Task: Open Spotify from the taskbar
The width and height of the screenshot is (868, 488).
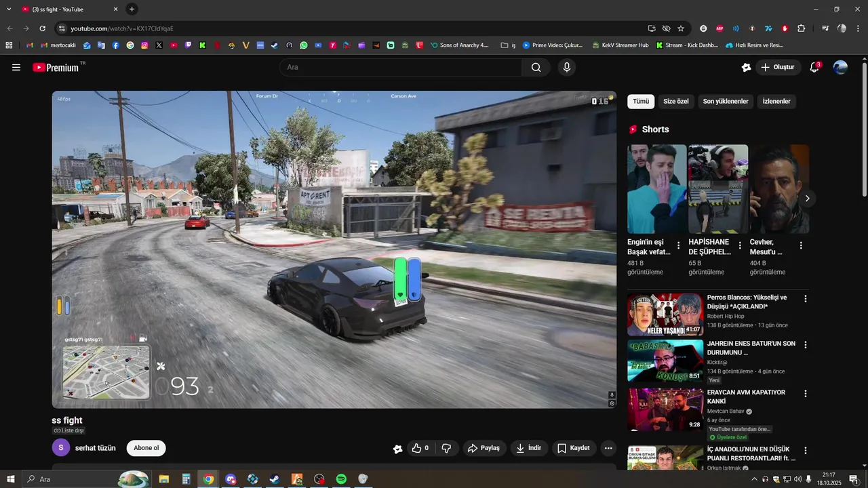Action: tap(341, 479)
